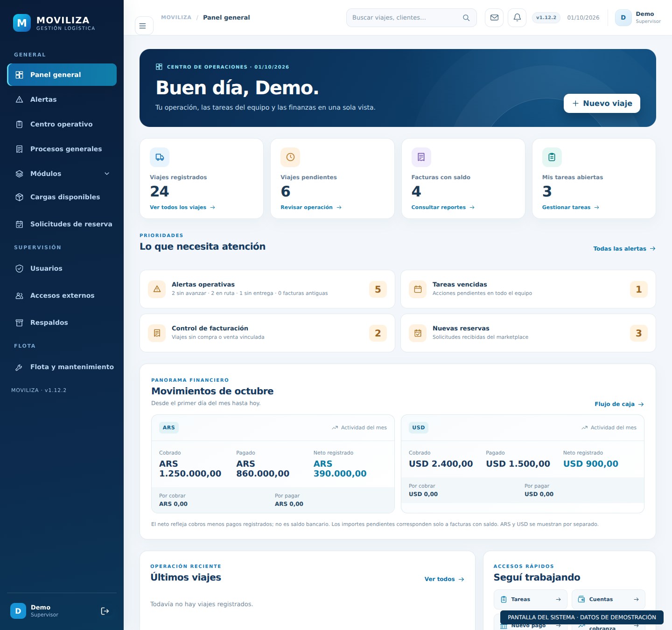Click the logout icon beside Demo Supervisor
This screenshot has width=672, height=630.
[105, 611]
